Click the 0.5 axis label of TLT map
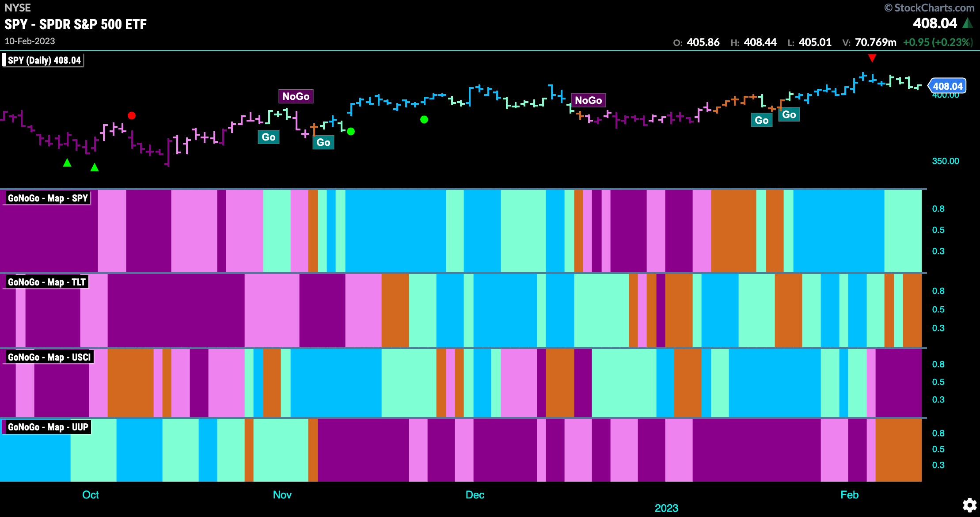The height and width of the screenshot is (517, 980). tap(938, 309)
